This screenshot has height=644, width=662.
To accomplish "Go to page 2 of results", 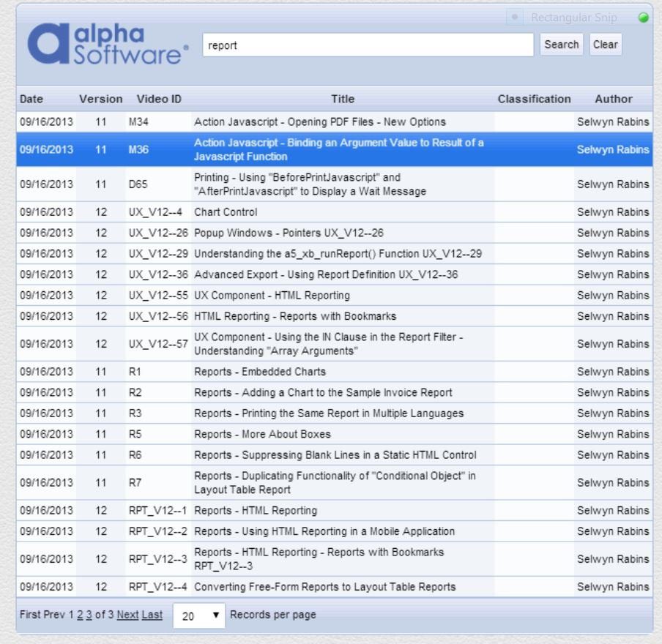I will (x=80, y=615).
